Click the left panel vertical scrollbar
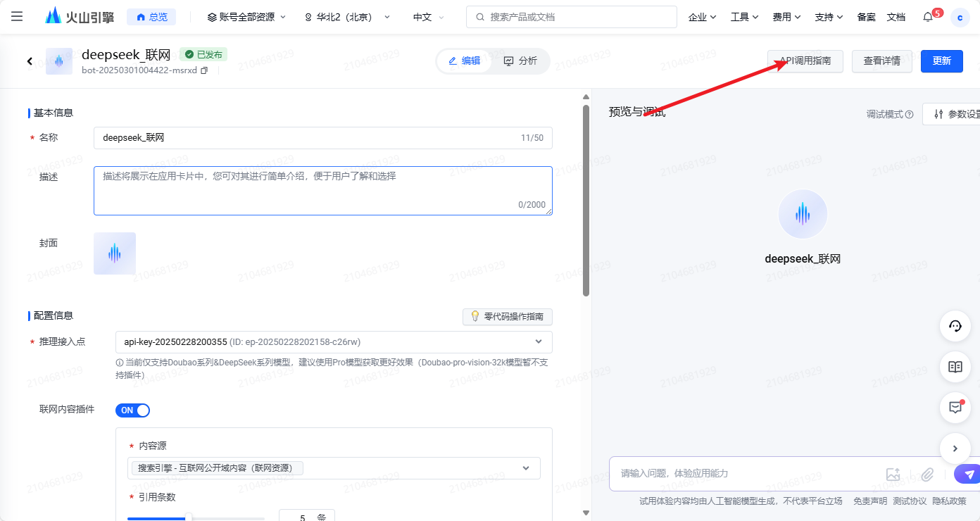 click(586, 201)
